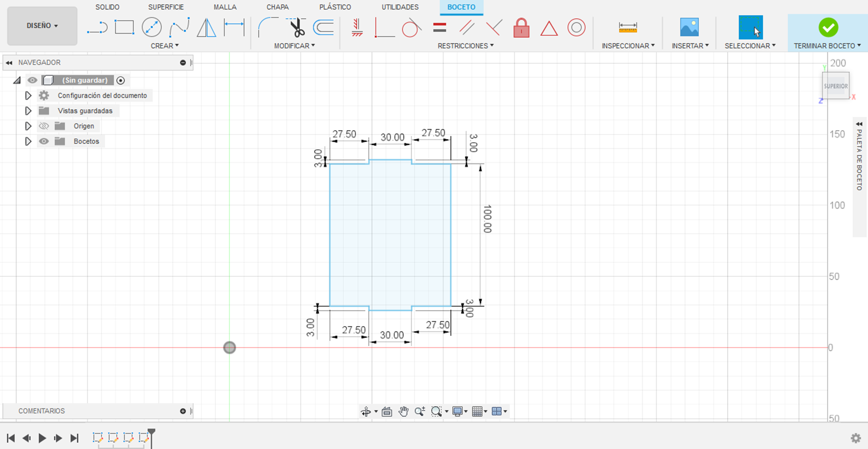Switch to the MALLA tab
868x449 pixels.
[225, 7]
